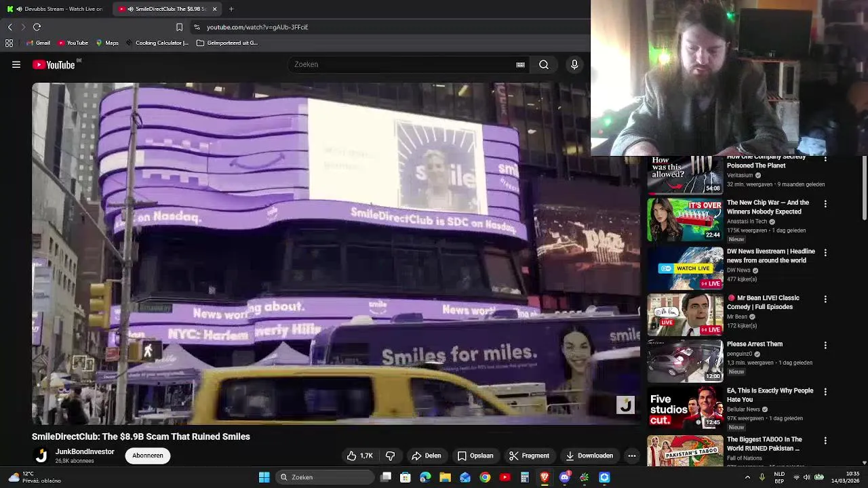Create a clip with the Fragment button
Screen dimensions: 868x488
[x=529, y=455]
